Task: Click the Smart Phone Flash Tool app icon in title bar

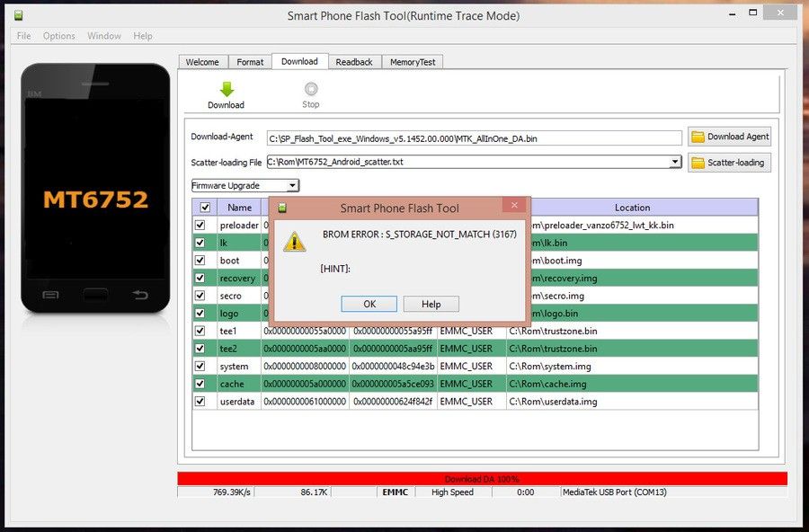Action: pos(19,15)
